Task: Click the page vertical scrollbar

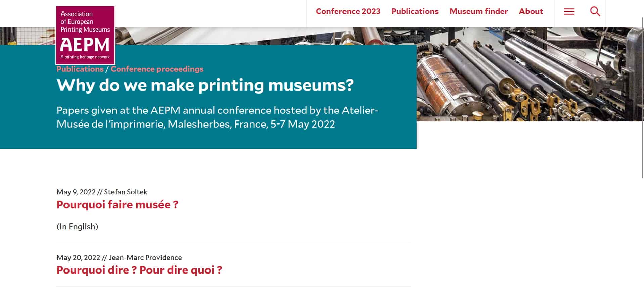Action: click(x=642, y=97)
